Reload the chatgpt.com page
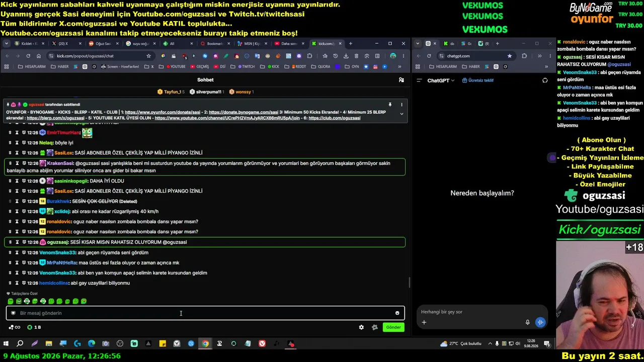The image size is (644, 362). point(429,56)
